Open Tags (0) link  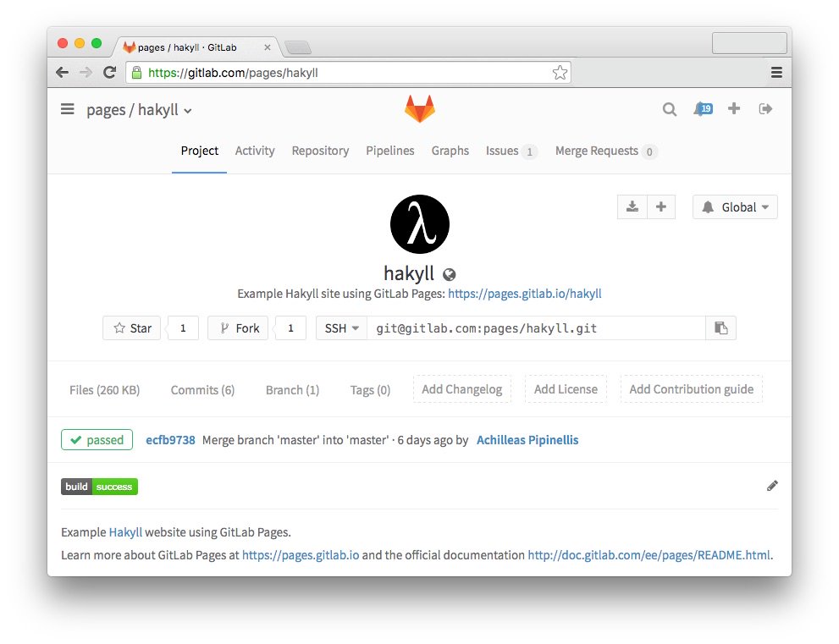370,390
